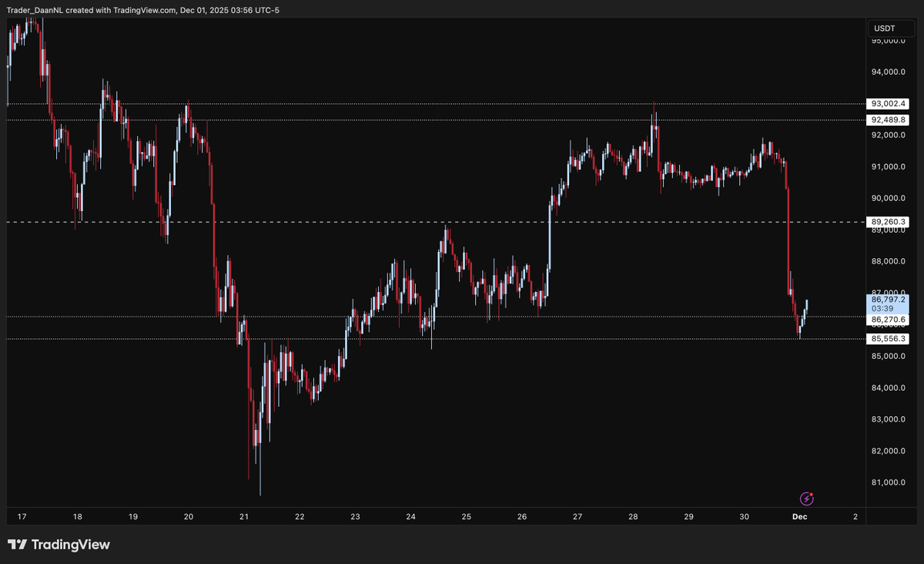Click the TradingView logo at bottom
Screen dimensions: 924x564
coord(59,545)
